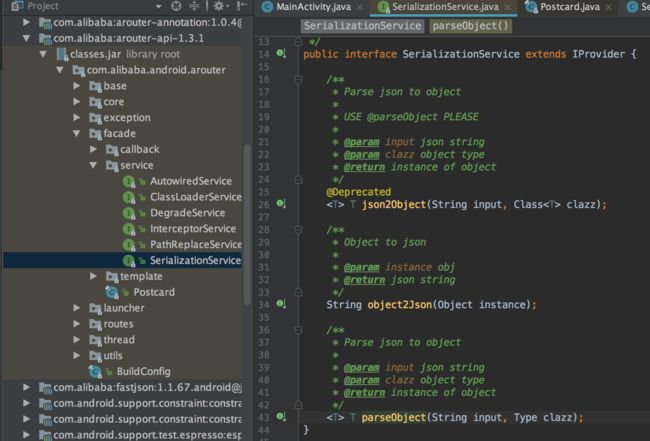Click the implemented gutter icon on line 26
This screenshot has height=441, width=650.
(281, 204)
